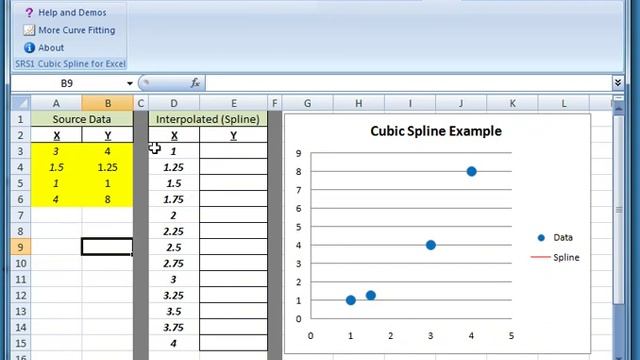Click the interpolated Y column heading cell

point(233,135)
